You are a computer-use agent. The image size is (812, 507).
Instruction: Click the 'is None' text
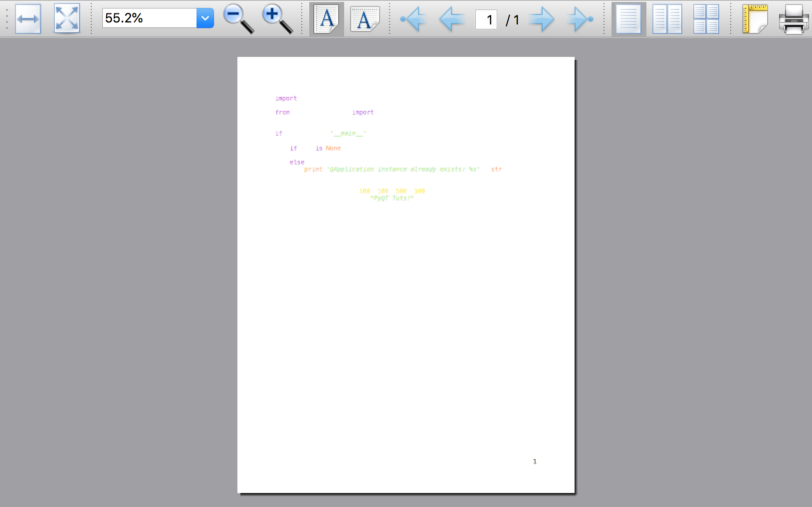pyautogui.click(x=328, y=148)
